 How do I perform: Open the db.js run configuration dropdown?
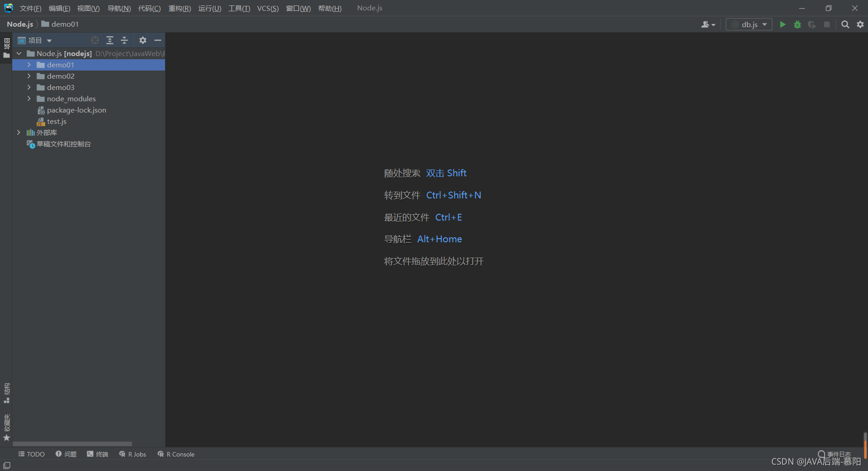tap(749, 24)
